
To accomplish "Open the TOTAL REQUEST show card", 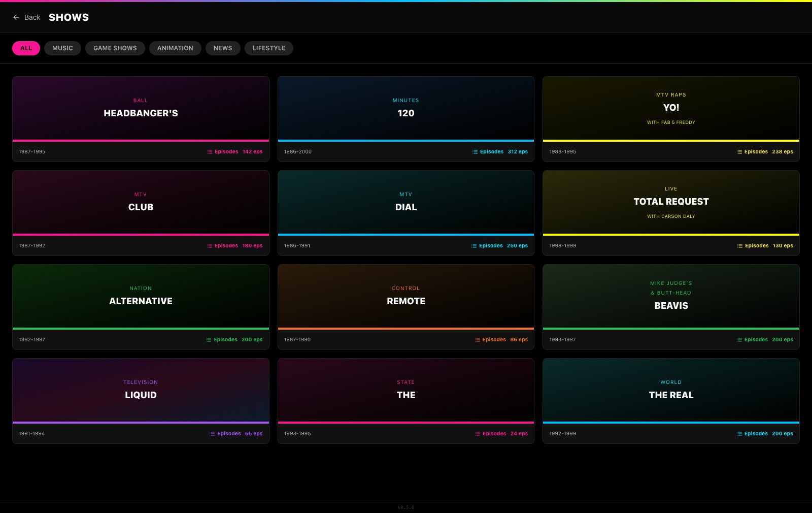I will (x=671, y=213).
